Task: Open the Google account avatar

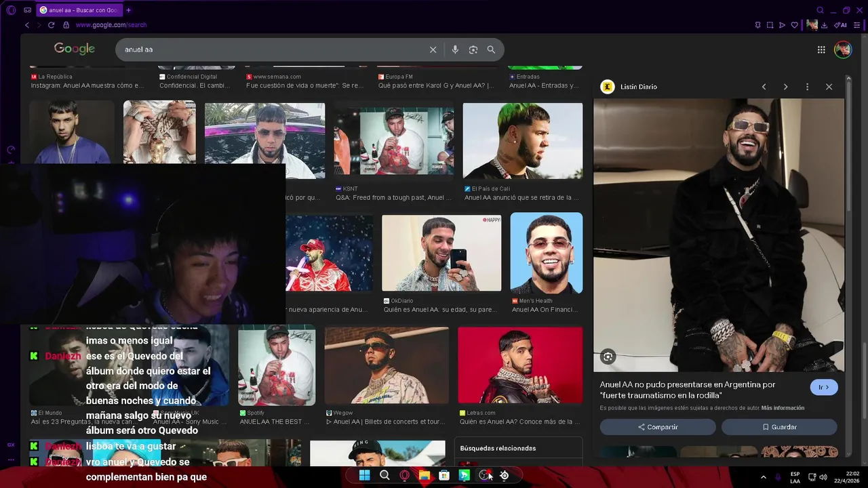Action: pyautogui.click(x=843, y=49)
